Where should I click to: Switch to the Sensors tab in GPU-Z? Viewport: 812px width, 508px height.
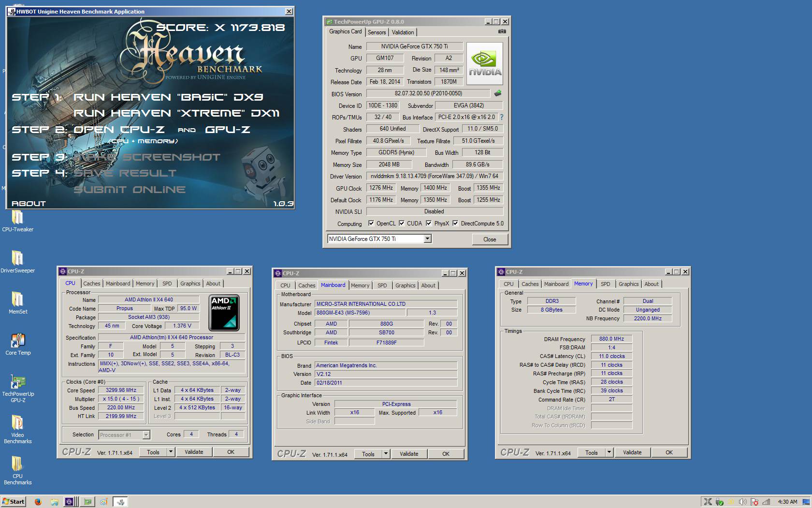(x=377, y=32)
